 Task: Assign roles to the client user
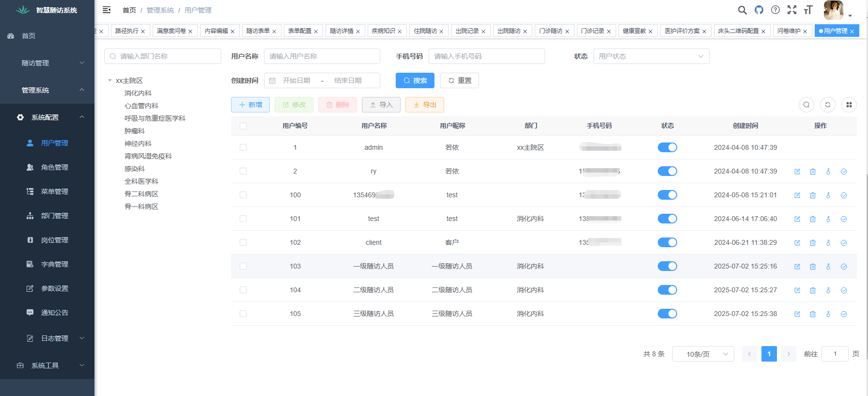tap(844, 243)
